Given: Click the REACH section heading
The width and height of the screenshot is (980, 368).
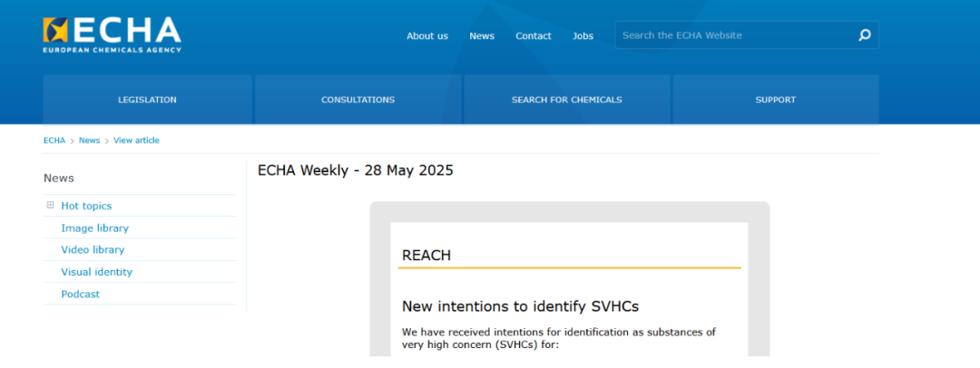Looking at the screenshot, I should pyautogui.click(x=426, y=255).
